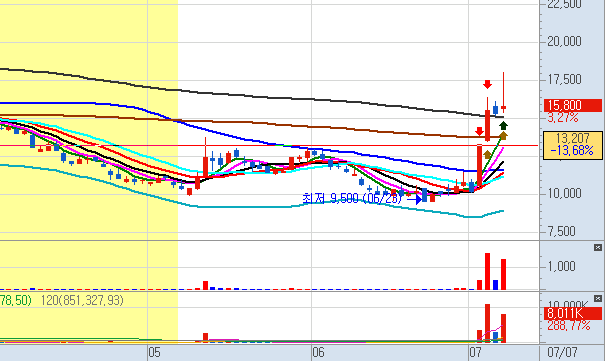This screenshot has height=361, width=605.
Task: Click the dark green up-arrow buy signal
Action: click(503, 125)
